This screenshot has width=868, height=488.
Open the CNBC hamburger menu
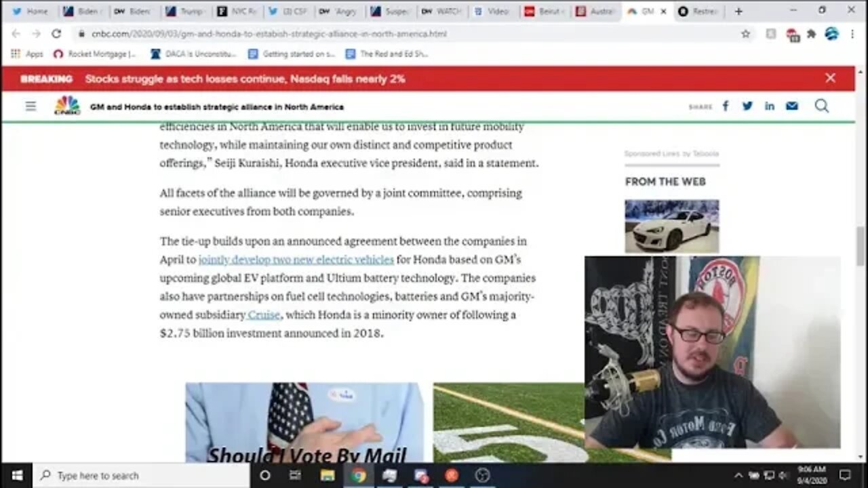click(x=31, y=106)
